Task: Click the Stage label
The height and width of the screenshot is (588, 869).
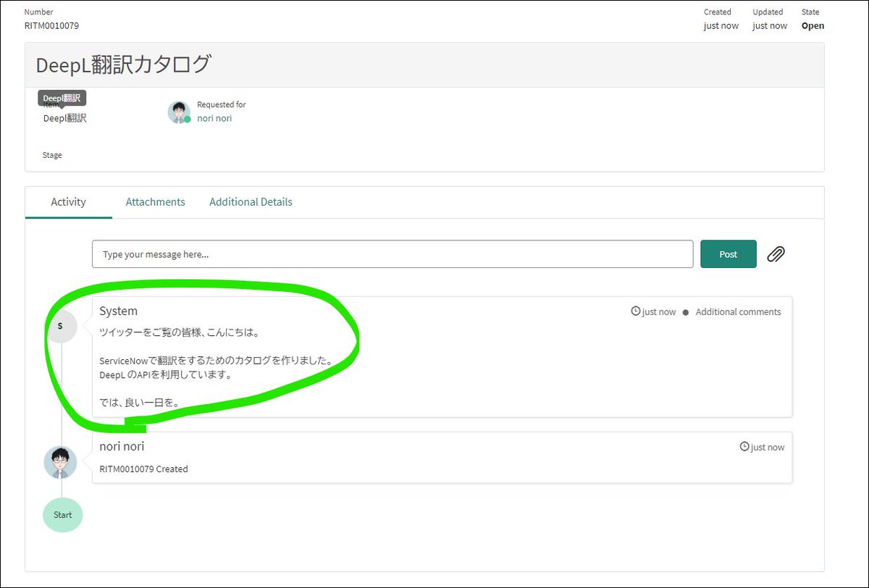Action: 52,155
